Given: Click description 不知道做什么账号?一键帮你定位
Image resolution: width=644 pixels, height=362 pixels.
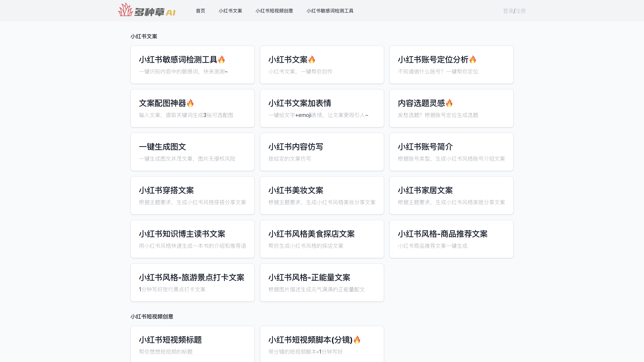Looking at the screenshot, I should click(x=438, y=71).
